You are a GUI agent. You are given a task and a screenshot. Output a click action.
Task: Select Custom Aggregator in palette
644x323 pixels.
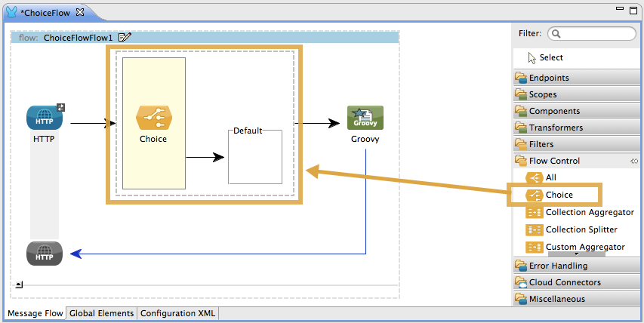tap(584, 247)
